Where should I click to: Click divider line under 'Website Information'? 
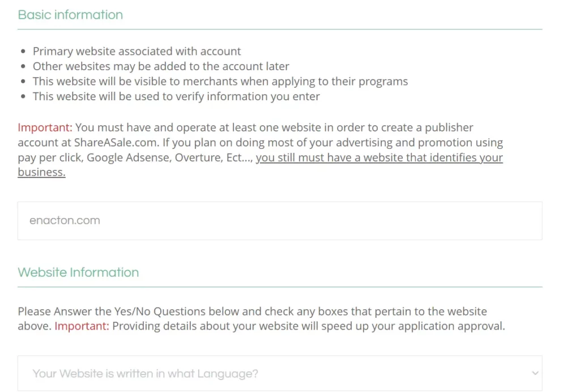[x=280, y=287]
